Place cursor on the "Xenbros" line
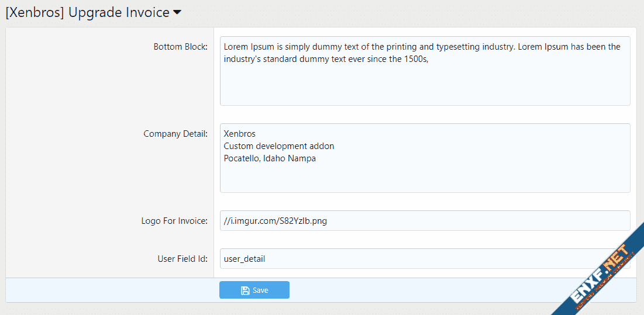This screenshot has width=644, height=315. coord(240,134)
